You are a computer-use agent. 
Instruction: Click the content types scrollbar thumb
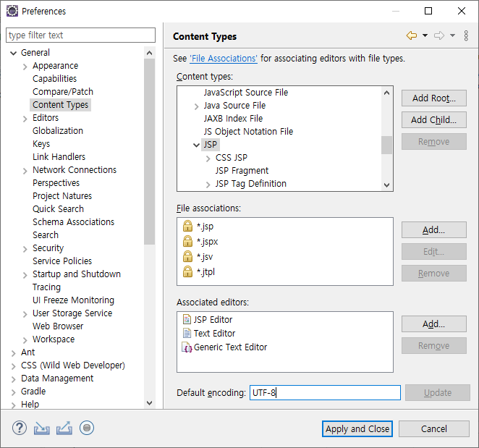[x=386, y=145]
